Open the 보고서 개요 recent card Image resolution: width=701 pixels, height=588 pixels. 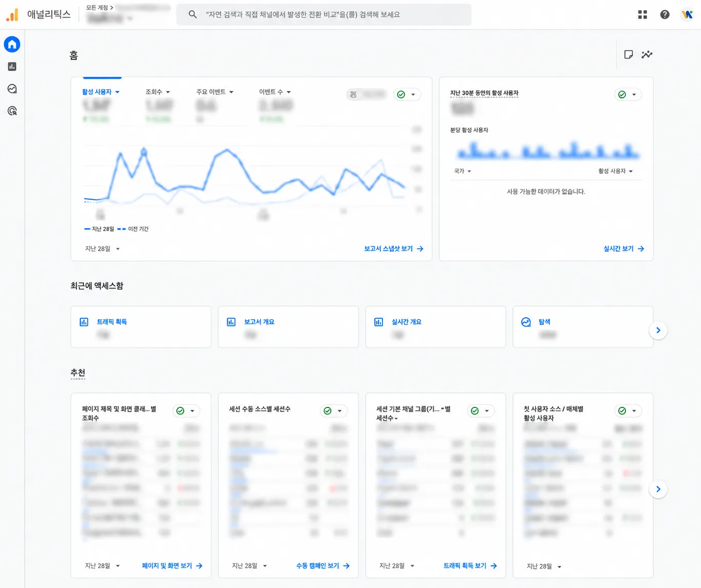pos(288,327)
